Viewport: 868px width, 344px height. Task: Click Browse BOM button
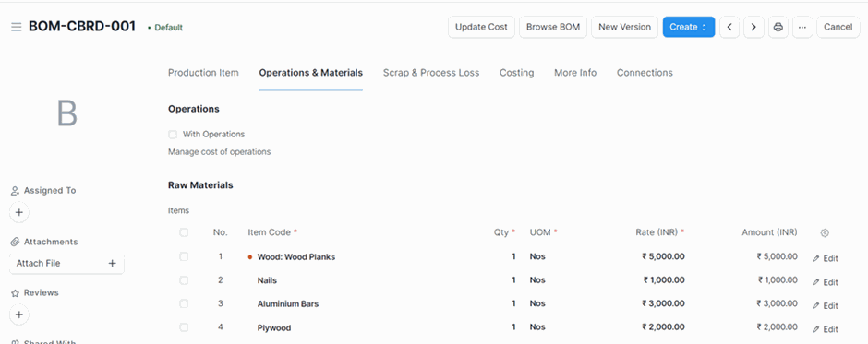click(x=553, y=27)
